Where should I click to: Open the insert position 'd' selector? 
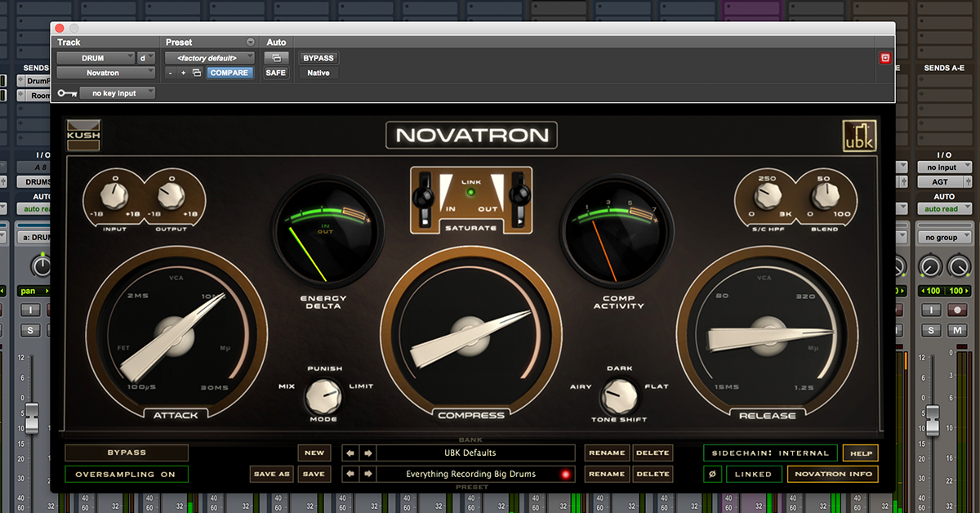click(145, 58)
